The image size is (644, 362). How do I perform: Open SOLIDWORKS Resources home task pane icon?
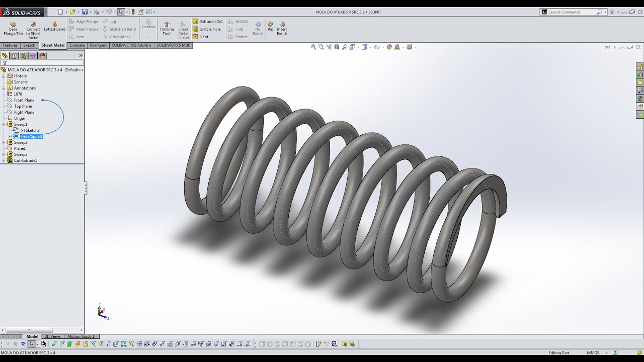[640, 66]
